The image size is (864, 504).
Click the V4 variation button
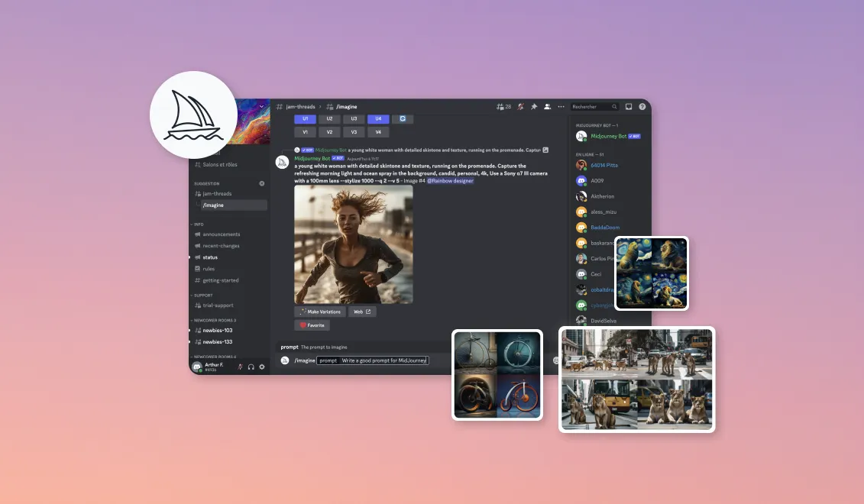coord(378,132)
